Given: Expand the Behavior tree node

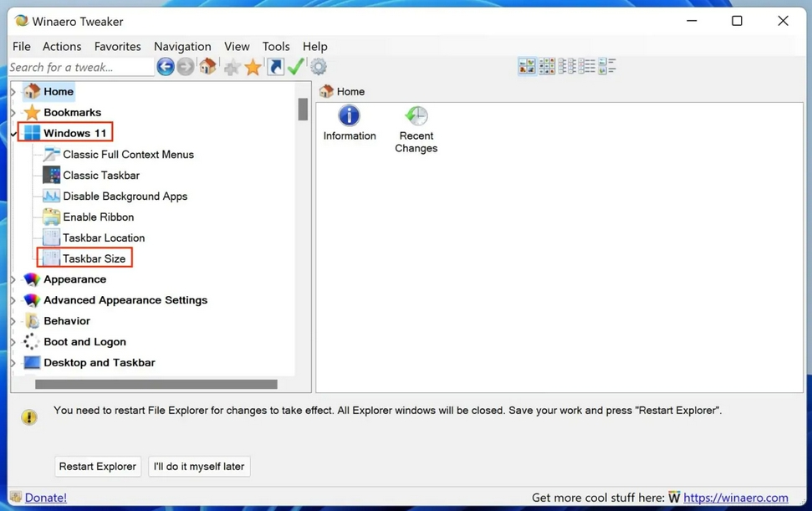Looking at the screenshot, I should pos(13,321).
